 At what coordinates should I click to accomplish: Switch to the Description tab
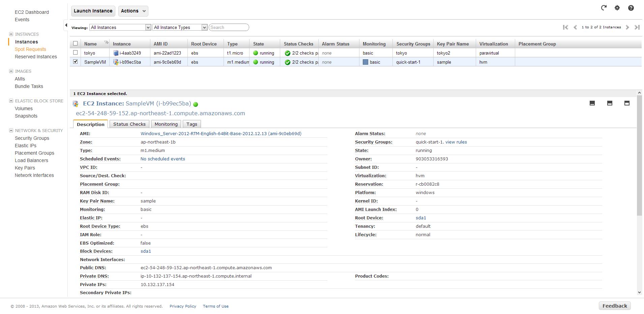(90, 124)
